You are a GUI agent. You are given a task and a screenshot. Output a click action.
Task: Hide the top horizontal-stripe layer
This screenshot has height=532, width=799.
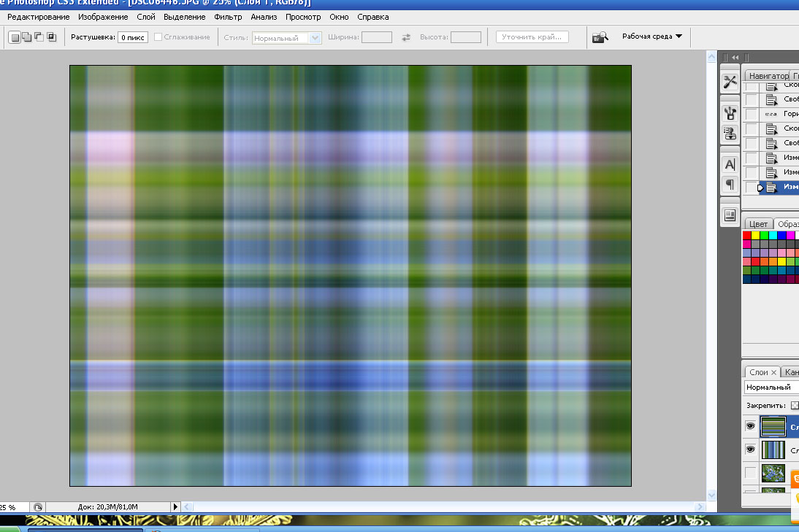(750, 426)
